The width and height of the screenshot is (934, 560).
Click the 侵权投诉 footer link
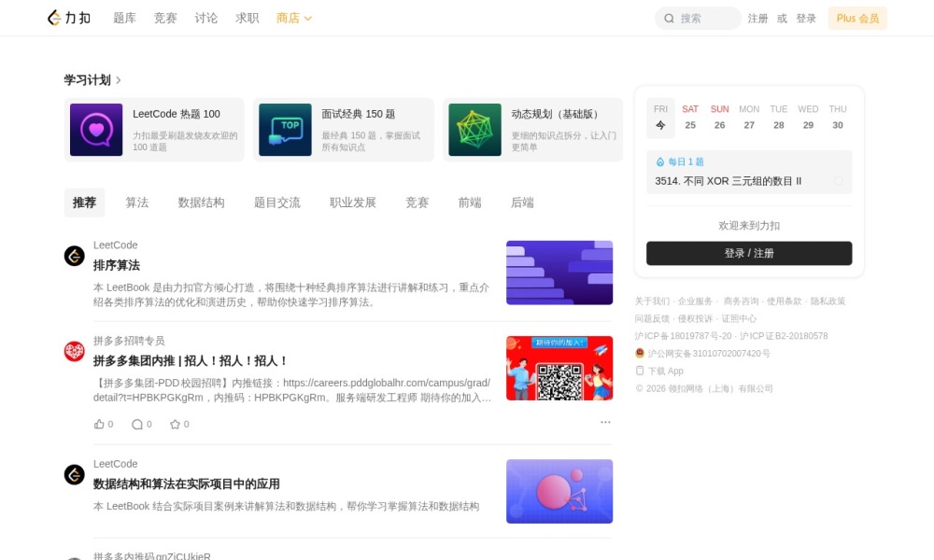point(695,318)
